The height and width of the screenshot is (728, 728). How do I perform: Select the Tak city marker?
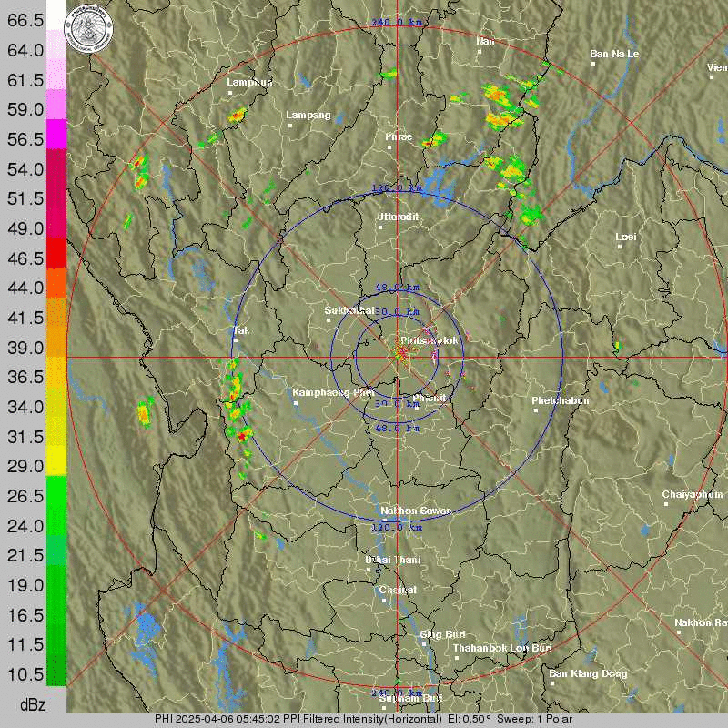236,340
